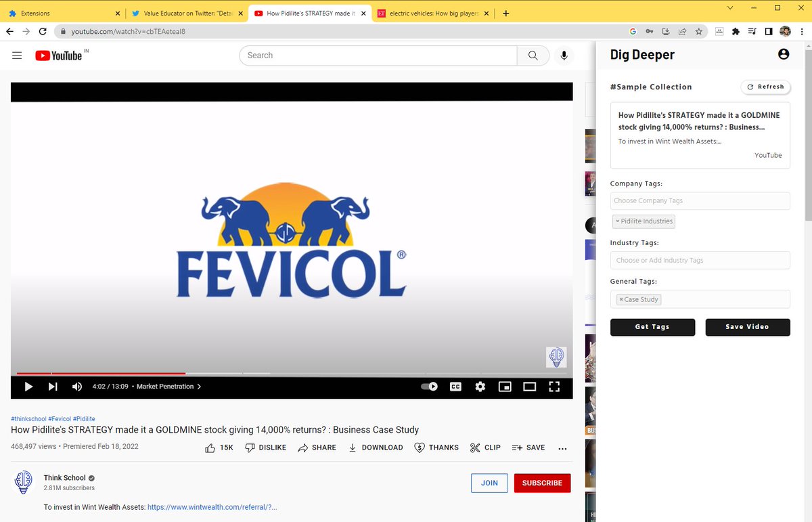
Task: Click the Chrome Extensions puzzle icon
Action: coord(735,31)
